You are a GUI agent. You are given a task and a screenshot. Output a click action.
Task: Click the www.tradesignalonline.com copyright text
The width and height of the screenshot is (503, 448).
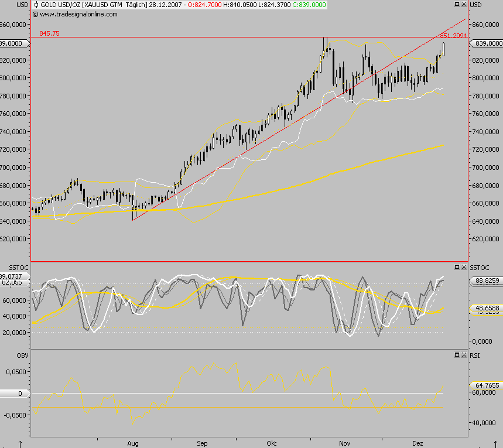coord(75,14)
